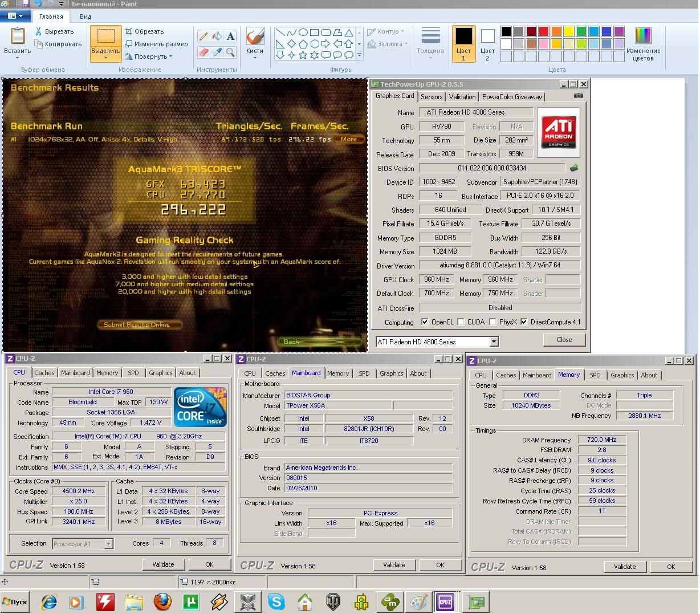The image size is (700, 614).
Task: Click the Вырезать (cut) scissors icon
Action: tap(39, 31)
